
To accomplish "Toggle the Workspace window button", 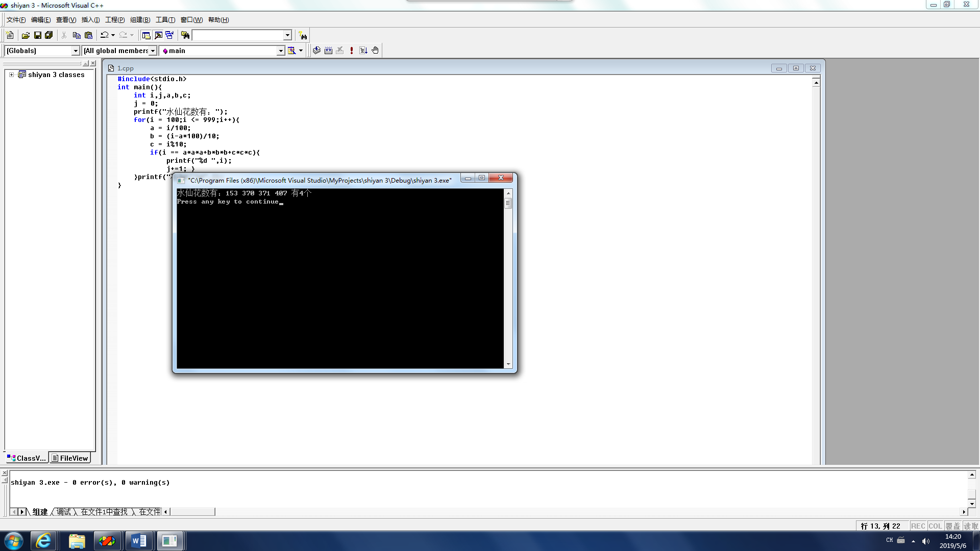I will pyautogui.click(x=146, y=35).
